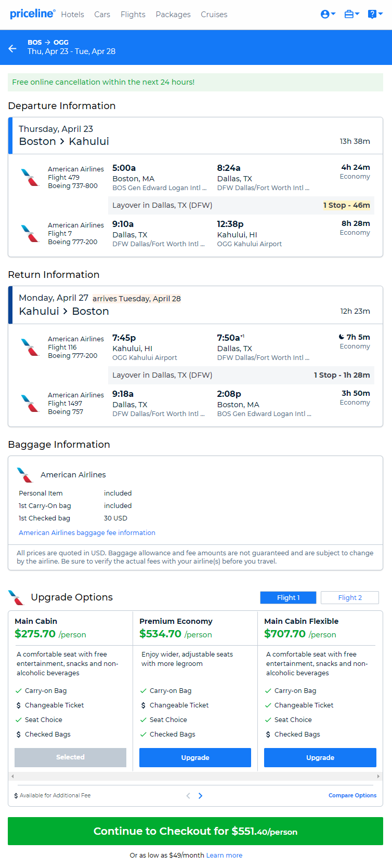Click the Compare Options link
The height and width of the screenshot is (868, 392).
pyautogui.click(x=352, y=795)
